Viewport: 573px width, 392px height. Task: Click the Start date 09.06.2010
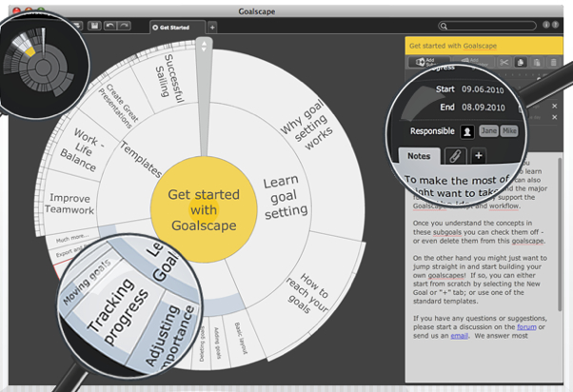point(483,89)
